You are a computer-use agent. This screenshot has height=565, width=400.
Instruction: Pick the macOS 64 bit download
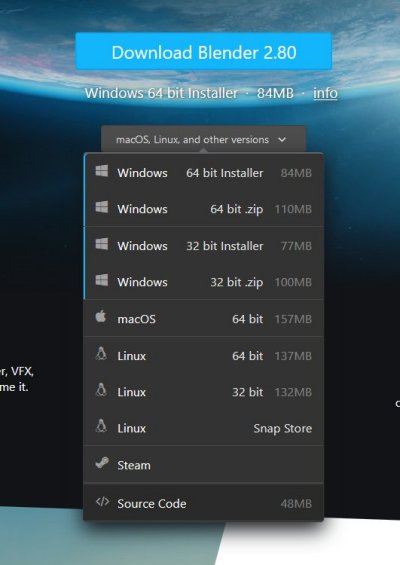pos(204,319)
